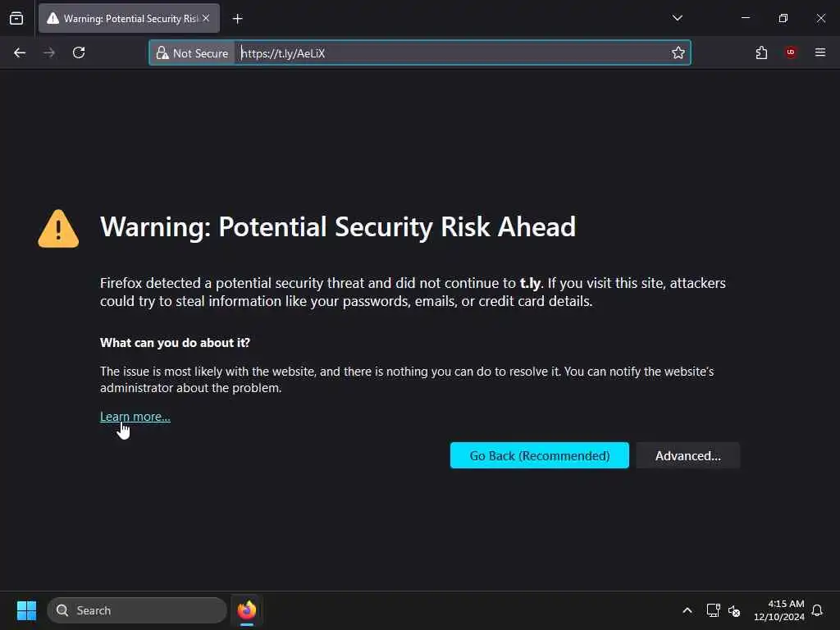840x630 pixels.
Task: Click the bold t.ly domain text
Action: coord(530,283)
